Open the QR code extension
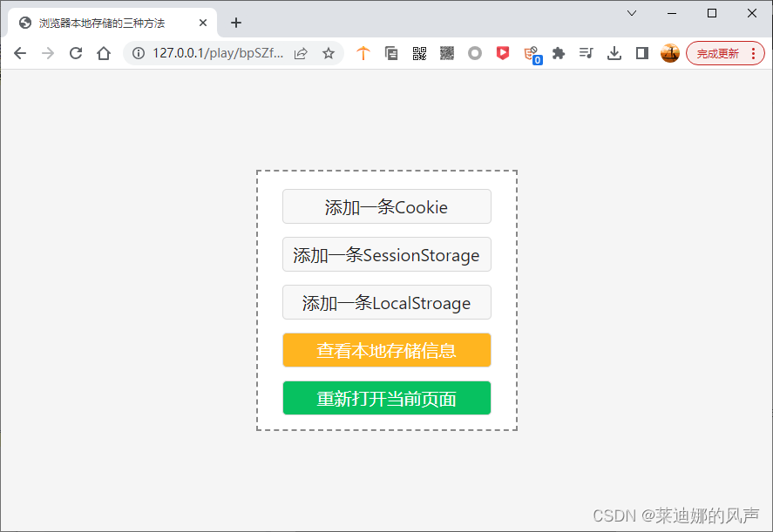This screenshot has width=773, height=532. click(x=419, y=53)
